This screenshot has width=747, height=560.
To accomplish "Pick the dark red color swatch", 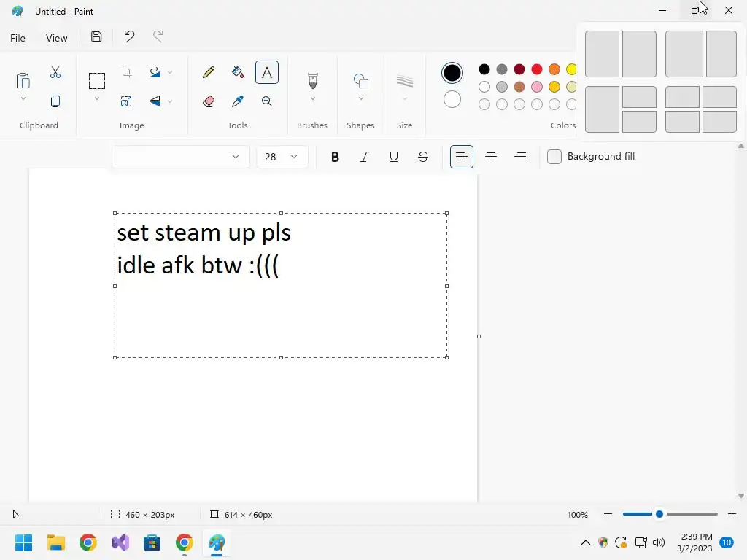I will 519,69.
